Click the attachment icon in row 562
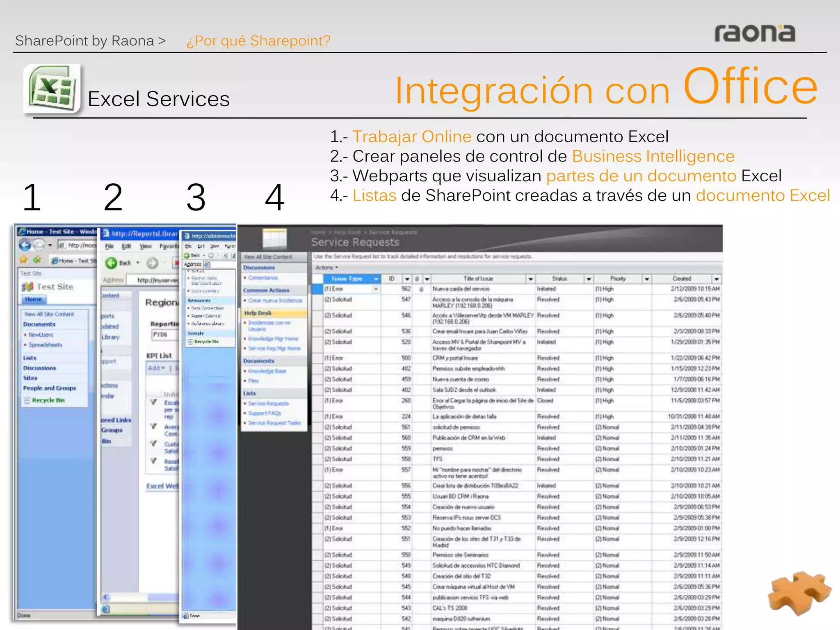The image size is (840, 630). tap(421, 289)
